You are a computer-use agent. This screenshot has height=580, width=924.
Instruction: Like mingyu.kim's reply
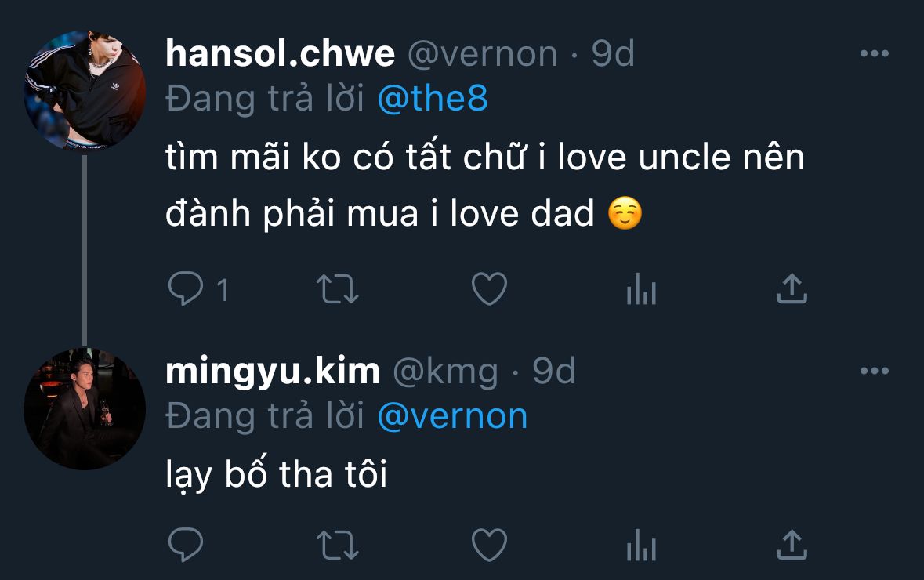490,544
